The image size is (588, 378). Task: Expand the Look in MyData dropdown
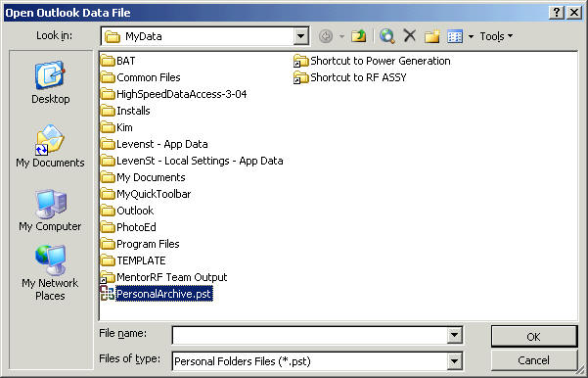(300, 36)
